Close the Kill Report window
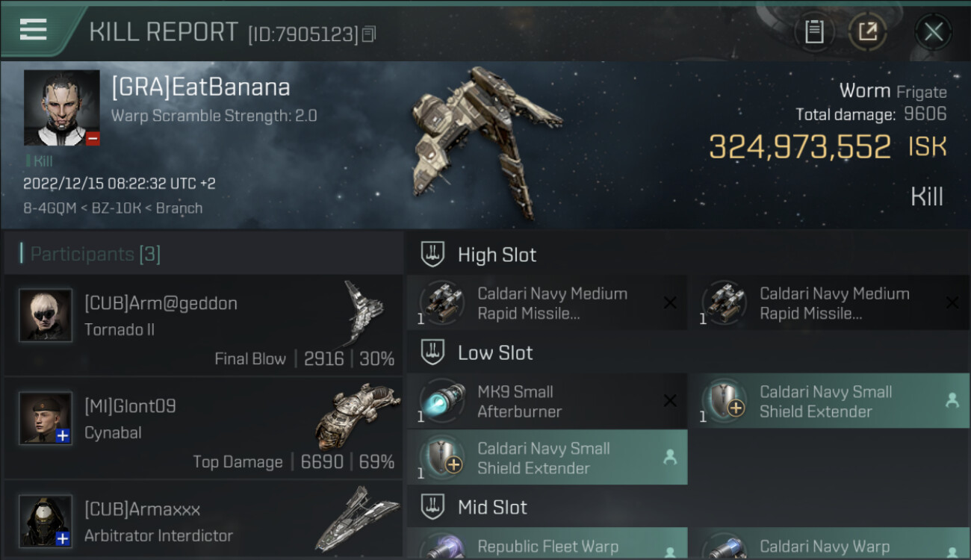The height and width of the screenshot is (560, 971). tap(933, 32)
